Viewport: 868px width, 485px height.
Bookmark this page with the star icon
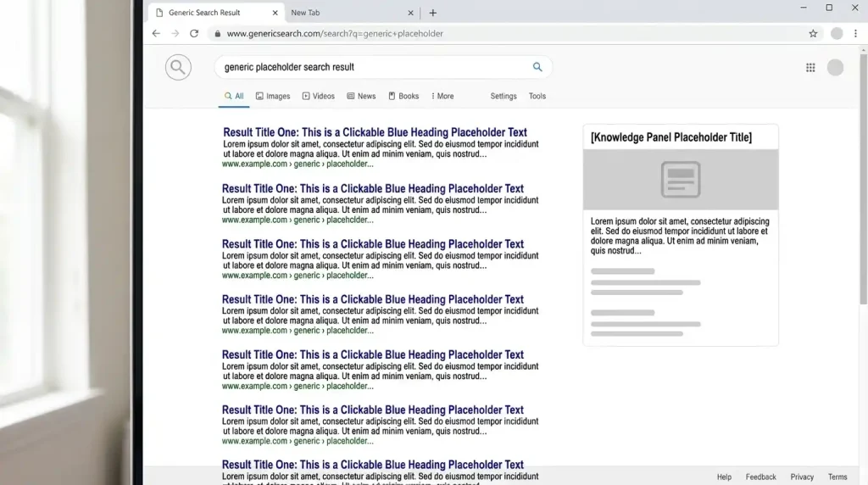(x=813, y=34)
